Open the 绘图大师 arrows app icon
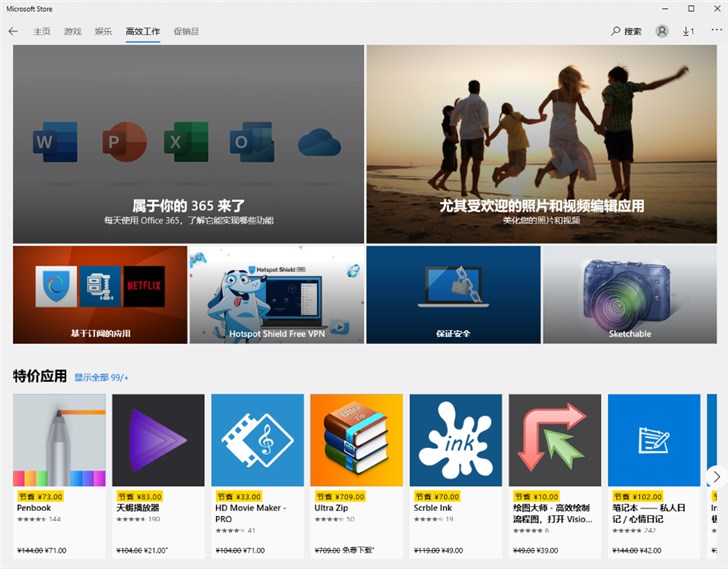 (555, 440)
